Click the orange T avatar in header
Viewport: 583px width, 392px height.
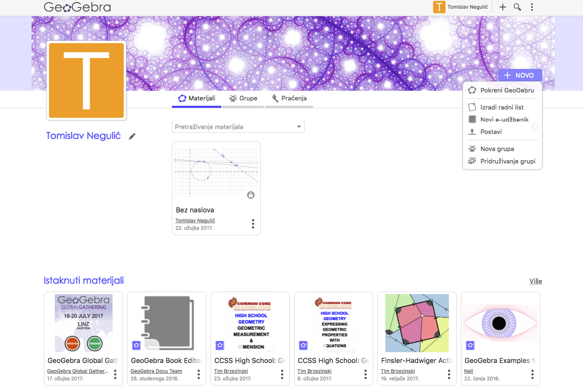(439, 7)
